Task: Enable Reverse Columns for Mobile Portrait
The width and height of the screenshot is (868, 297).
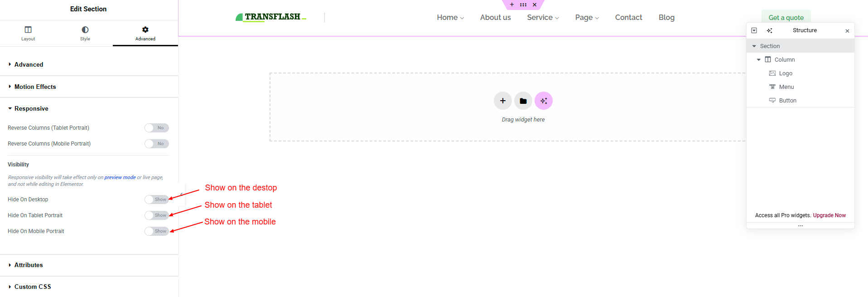Action: (156, 144)
